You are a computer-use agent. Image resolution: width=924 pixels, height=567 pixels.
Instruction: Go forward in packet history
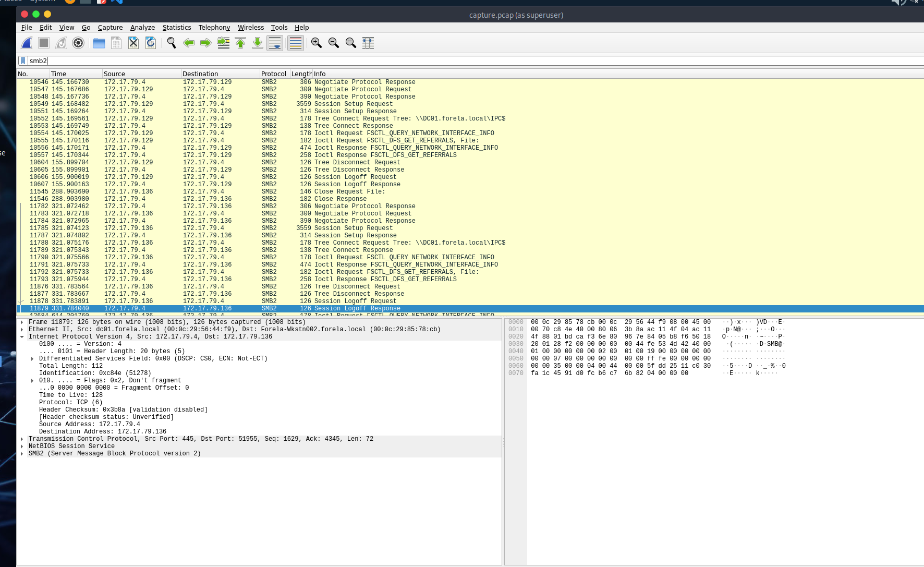click(x=206, y=43)
